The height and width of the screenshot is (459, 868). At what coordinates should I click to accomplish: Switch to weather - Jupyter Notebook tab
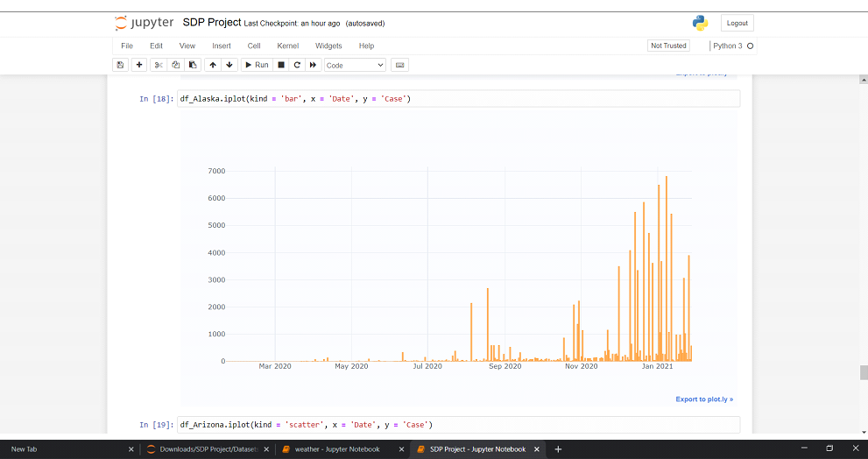click(338, 449)
